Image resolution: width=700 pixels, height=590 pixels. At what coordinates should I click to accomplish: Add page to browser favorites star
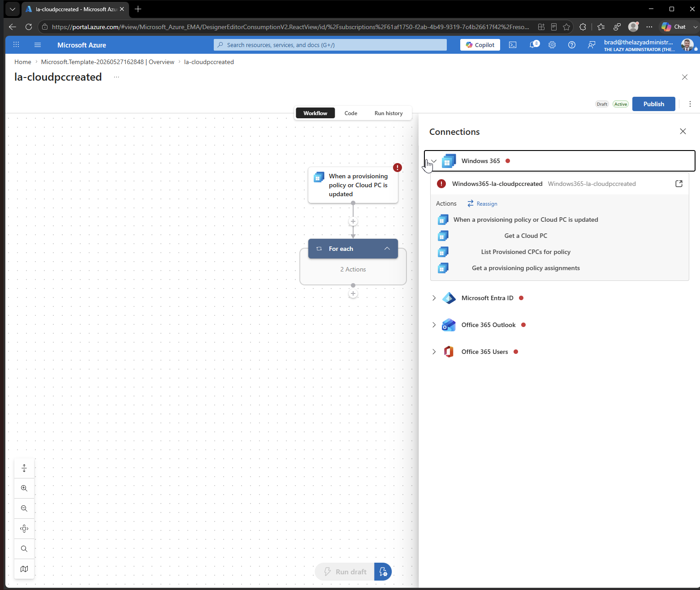point(566,27)
